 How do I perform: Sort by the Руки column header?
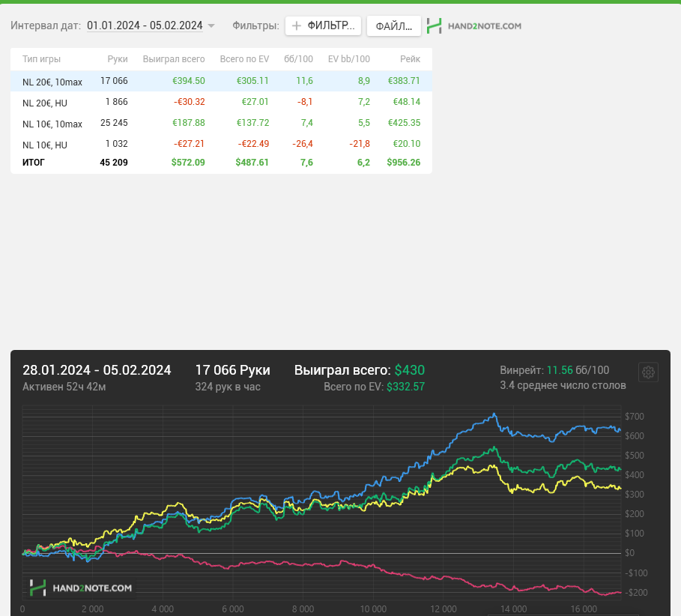coord(118,59)
